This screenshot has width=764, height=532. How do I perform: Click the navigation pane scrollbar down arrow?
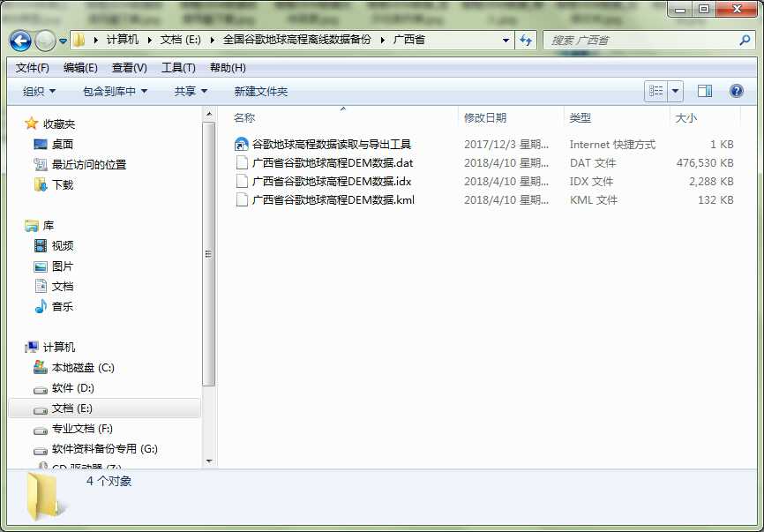point(209,461)
